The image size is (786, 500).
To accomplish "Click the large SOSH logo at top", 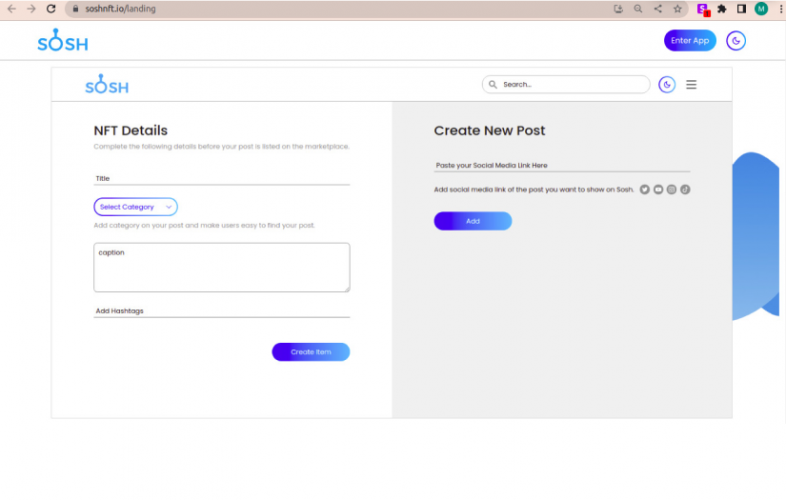I will [x=63, y=40].
